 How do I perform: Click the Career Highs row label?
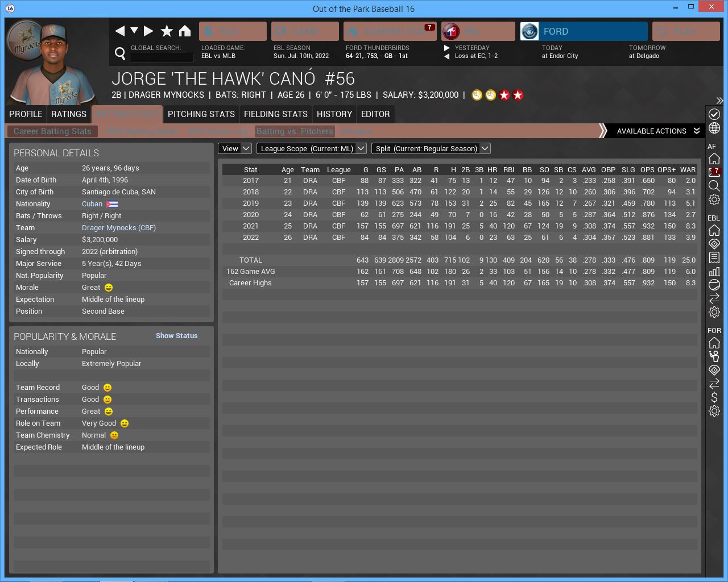(250, 283)
